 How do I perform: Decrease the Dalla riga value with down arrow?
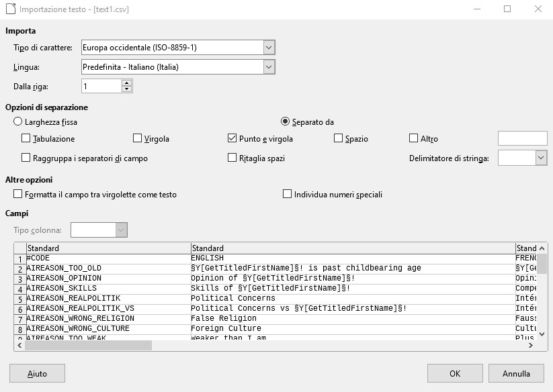(126, 89)
